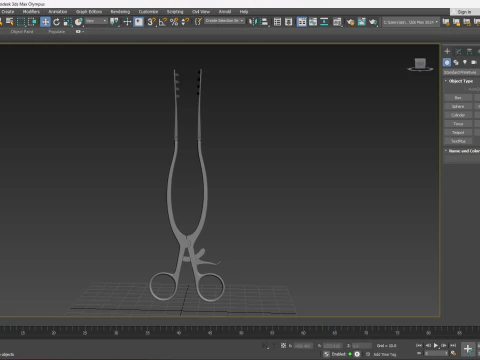This screenshot has width=480, height=360.
Task: Open Select by Name icon
Action: [x=10, y=22]
